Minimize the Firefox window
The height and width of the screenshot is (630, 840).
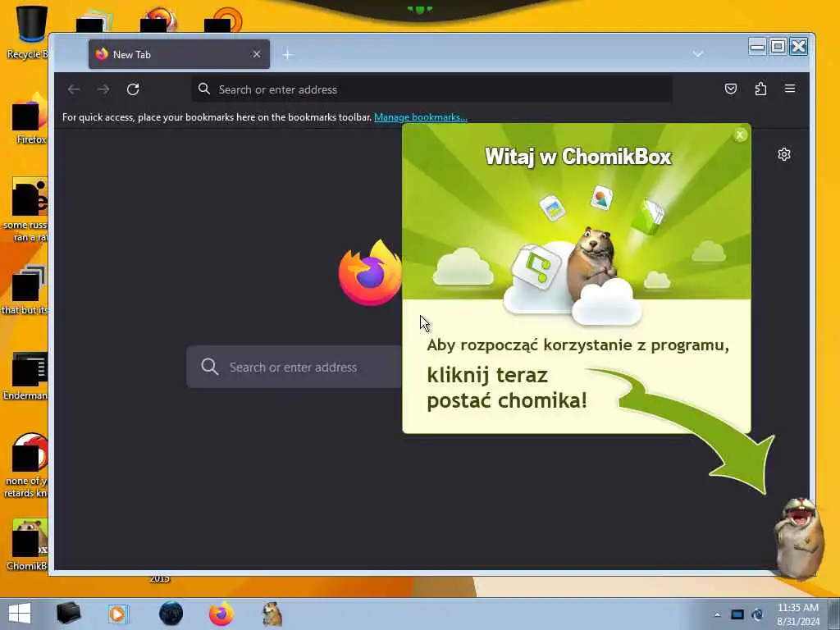(757, 47)
